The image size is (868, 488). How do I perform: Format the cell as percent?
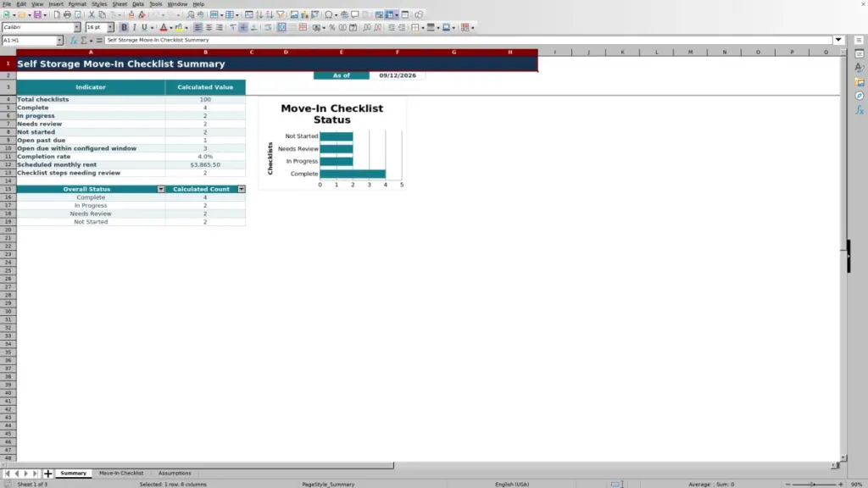coord(332,27)
